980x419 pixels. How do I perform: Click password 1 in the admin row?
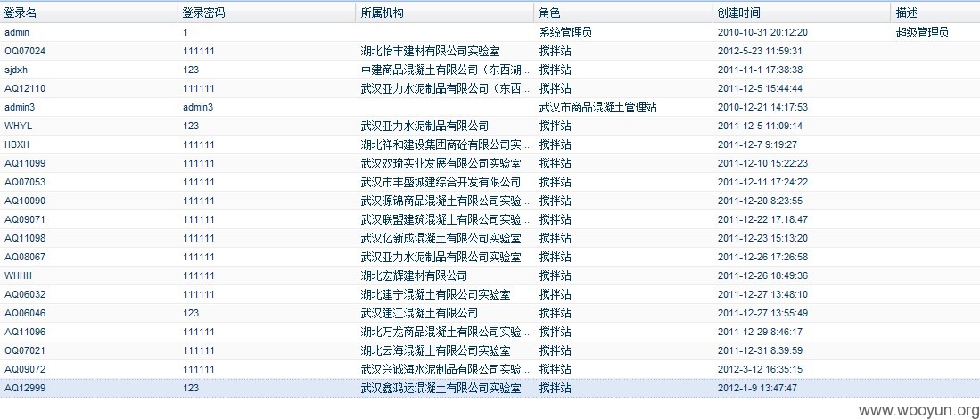click(185, 32)
